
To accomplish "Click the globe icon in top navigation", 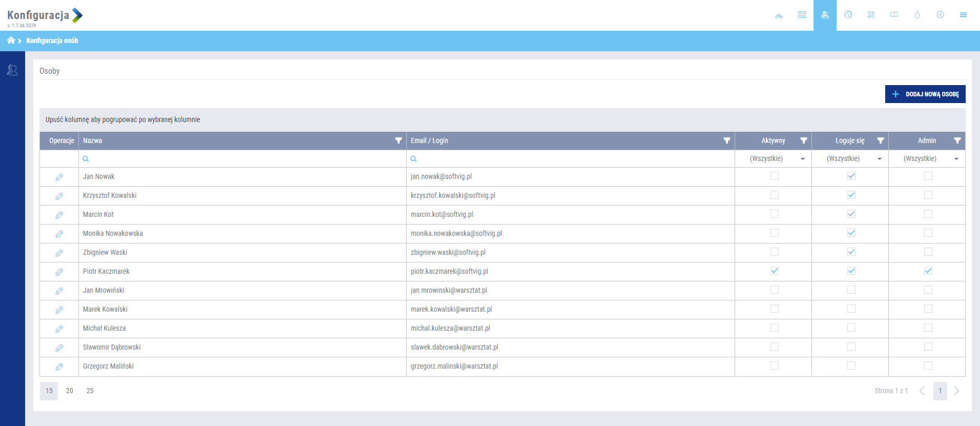I will click(x=848, y=15).
